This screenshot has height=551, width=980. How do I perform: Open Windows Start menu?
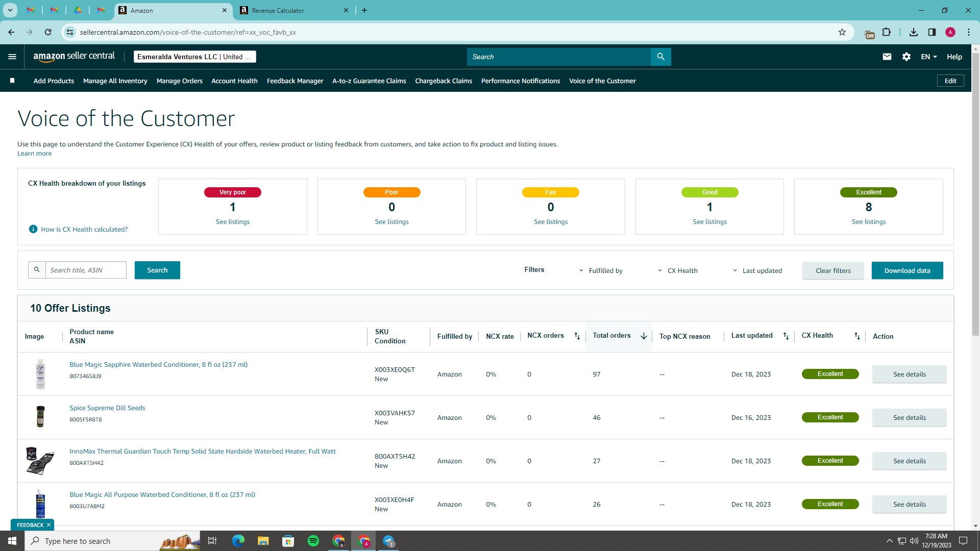12,541
